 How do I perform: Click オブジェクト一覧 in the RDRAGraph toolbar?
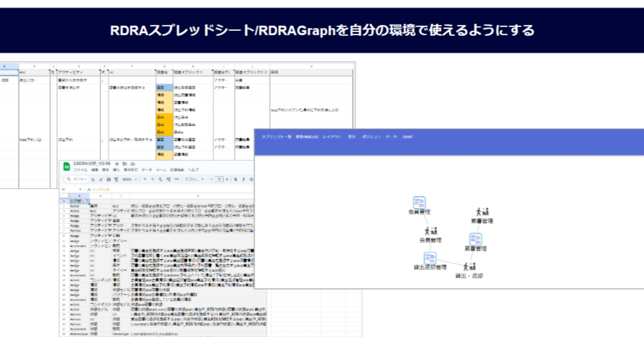tap(277, 136)
